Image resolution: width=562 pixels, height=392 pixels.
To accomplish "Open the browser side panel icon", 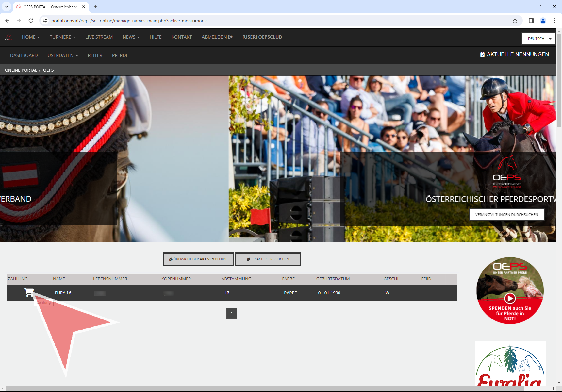I will coord(531,21).
